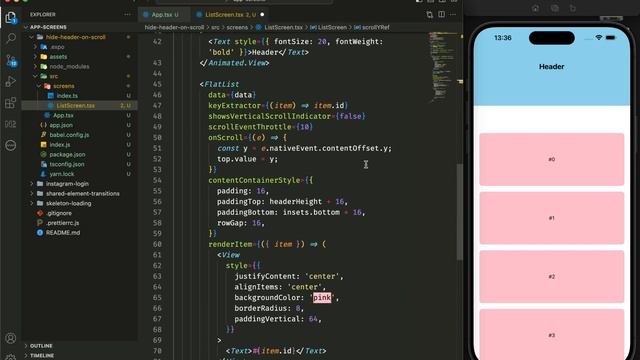Rotate the simulator device icon
Screen dimensions: 640x360
click(x=573, y=8)
